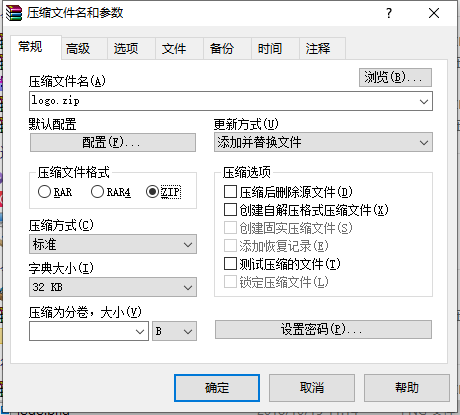
Task: Click the 设置密码(P)... button
Action: pyautogui.click(x=323, y=330)
